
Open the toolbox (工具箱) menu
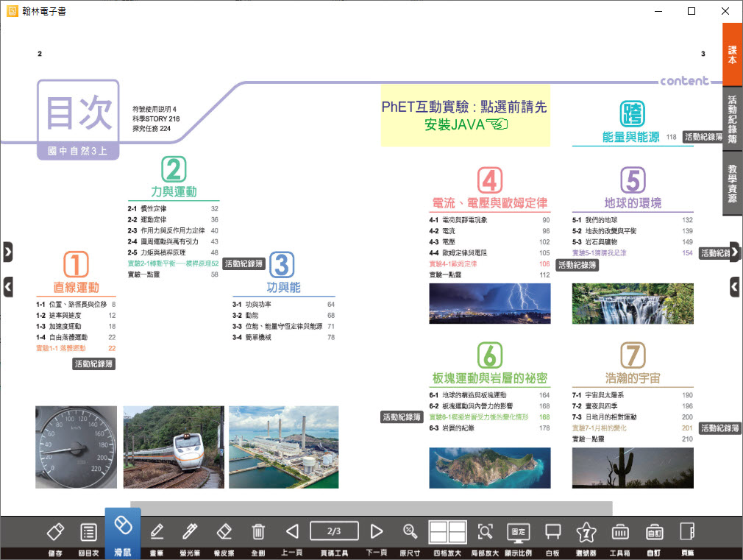click(619, 533)
